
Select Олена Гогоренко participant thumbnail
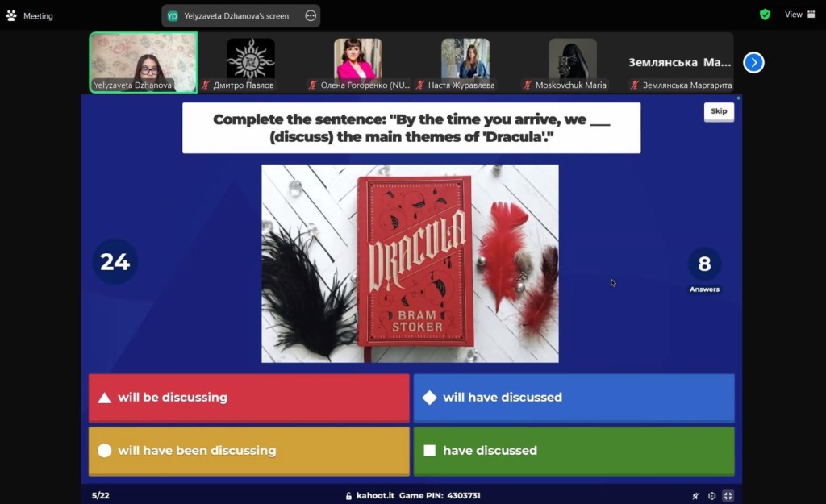click(358, 62)
